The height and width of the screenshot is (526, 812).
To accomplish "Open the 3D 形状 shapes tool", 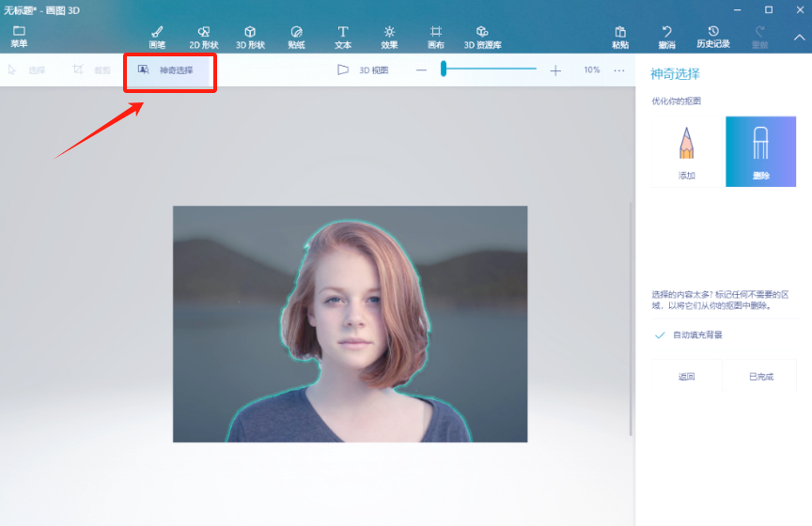I will point(250,37).
